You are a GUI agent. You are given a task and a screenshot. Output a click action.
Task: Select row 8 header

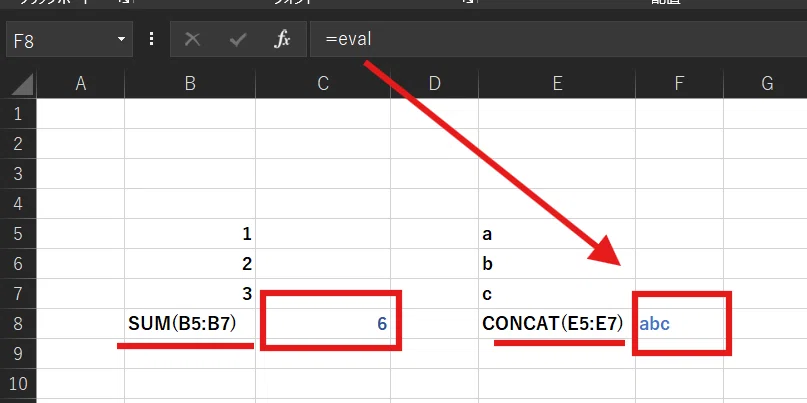click(x=18, y=324)
